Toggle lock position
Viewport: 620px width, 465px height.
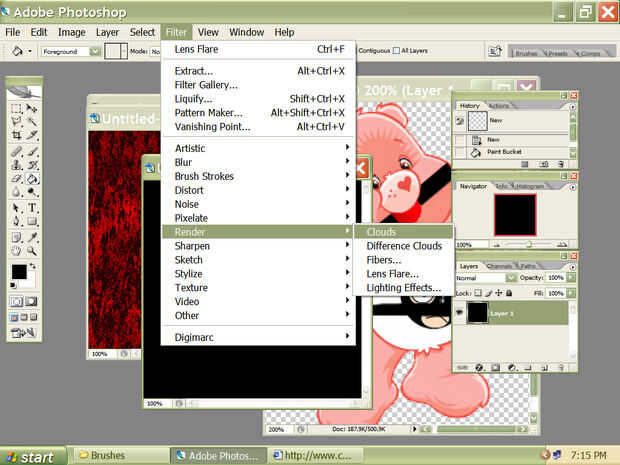point(499,293)
